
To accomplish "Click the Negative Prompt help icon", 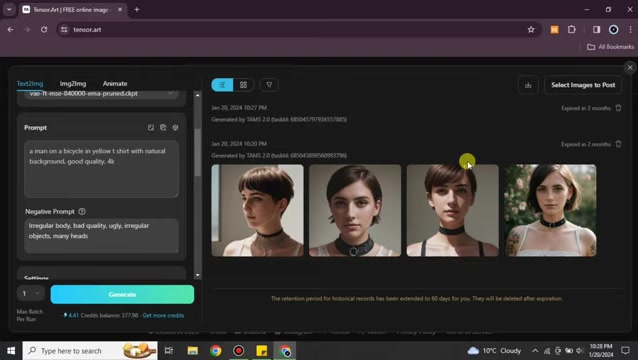I will tap(82, 212).
